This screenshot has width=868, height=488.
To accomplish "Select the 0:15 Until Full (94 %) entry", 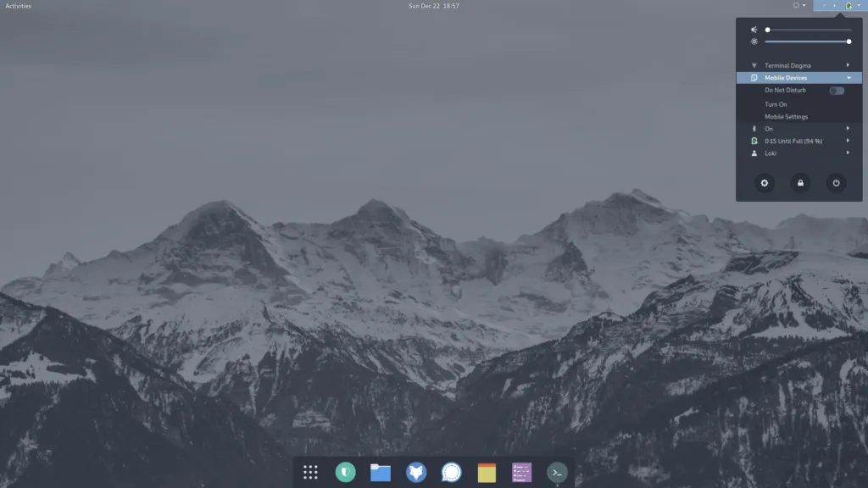I will coord(798,141).
